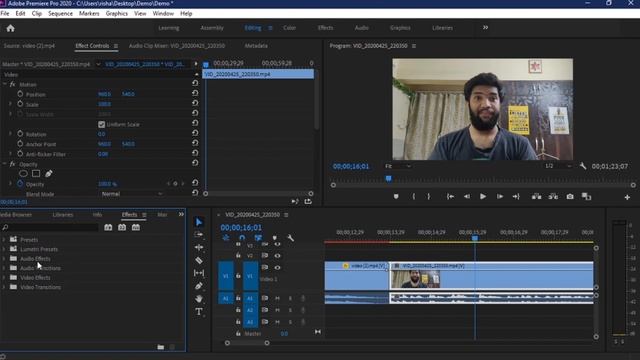640x360 pixels.
Task: Open the Program Monitor button editor plus
Action: (x=627, y=197)
